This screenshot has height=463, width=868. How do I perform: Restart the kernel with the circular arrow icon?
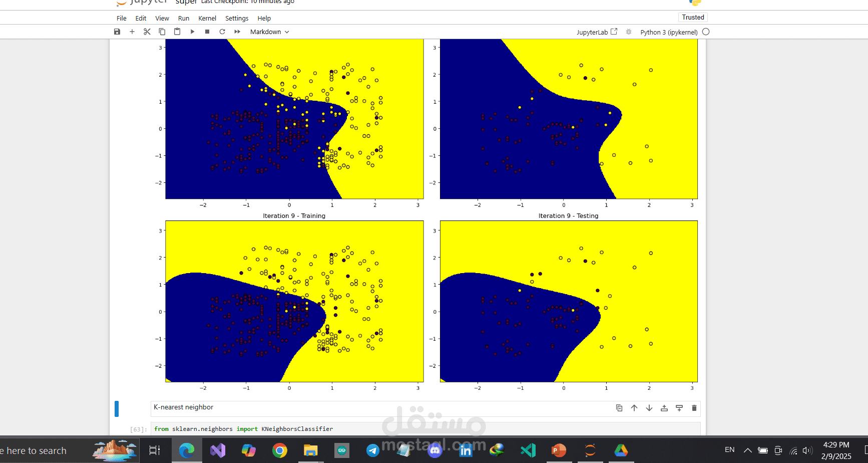(x=222, y=32)
